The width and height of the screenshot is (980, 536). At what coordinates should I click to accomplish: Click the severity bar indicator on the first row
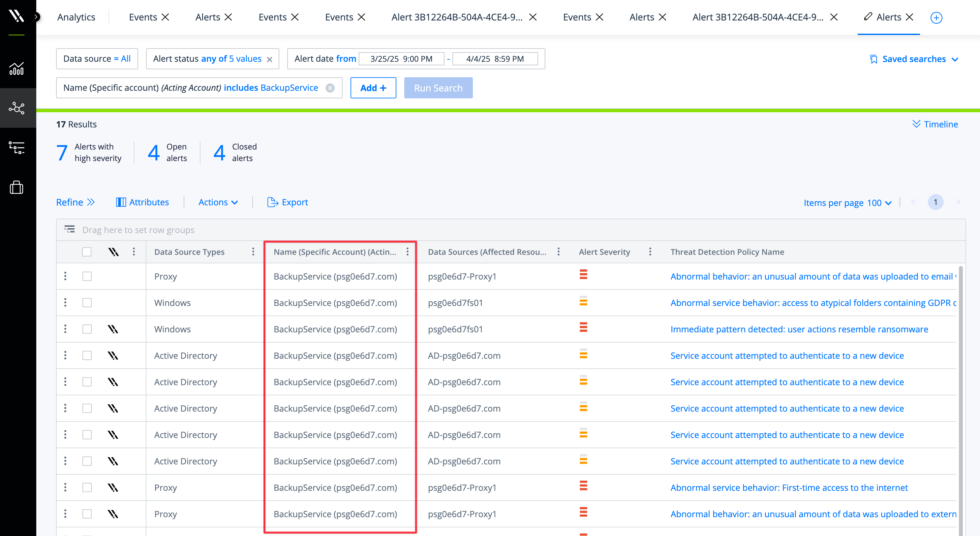[584, 274]
